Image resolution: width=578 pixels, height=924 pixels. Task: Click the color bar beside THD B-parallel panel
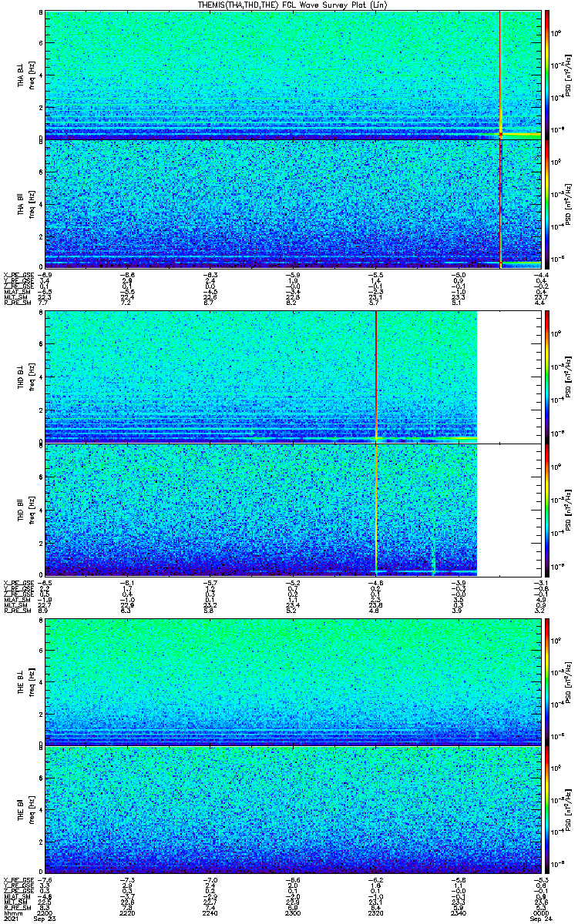tap(547, 509)
